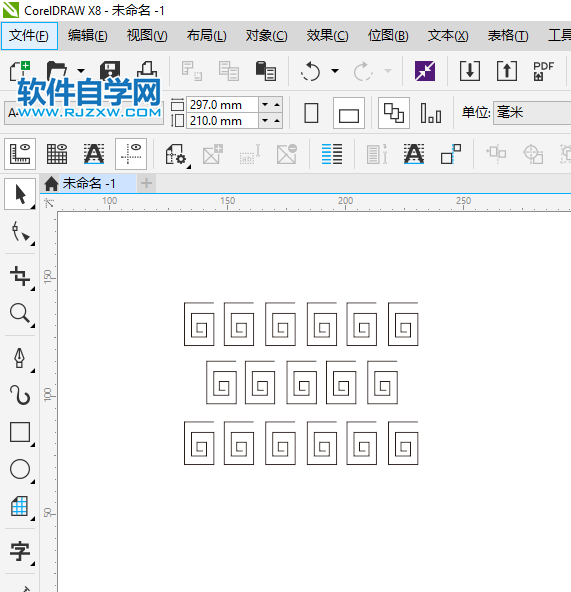
Task: Click the Publish to PDF icon
Action: pos(543,71)
